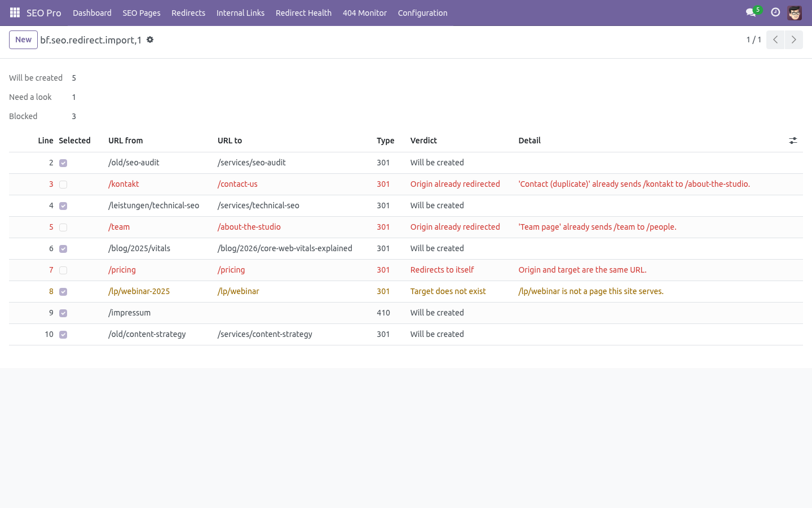Click 'Team page' already sends detail
Viewport: 812px width, 508px height.
[597, 227]
